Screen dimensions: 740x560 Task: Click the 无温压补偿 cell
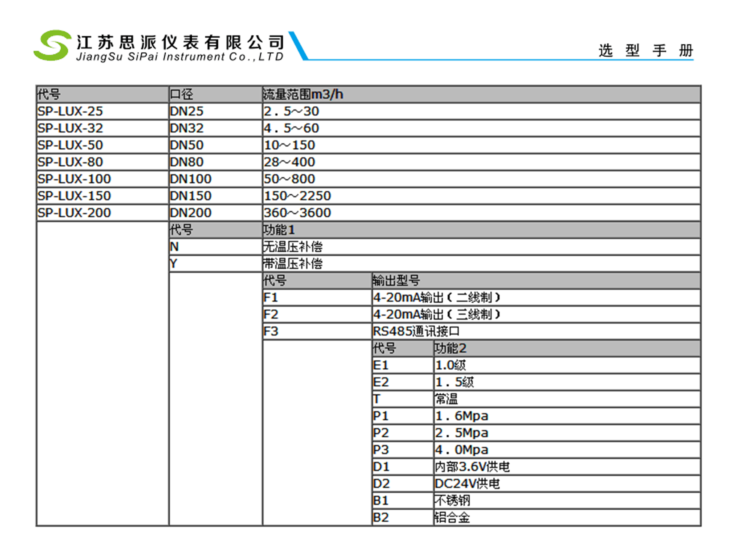pos(481,247)
